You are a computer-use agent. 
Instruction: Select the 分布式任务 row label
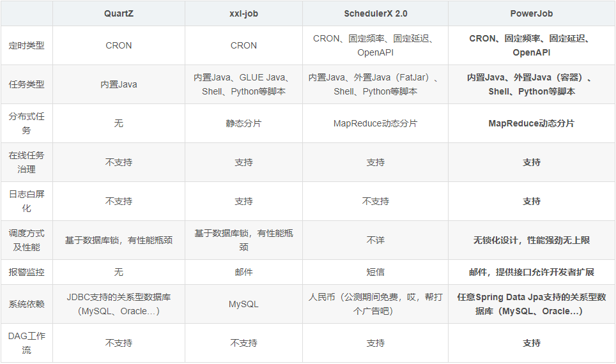pos(26,123)
